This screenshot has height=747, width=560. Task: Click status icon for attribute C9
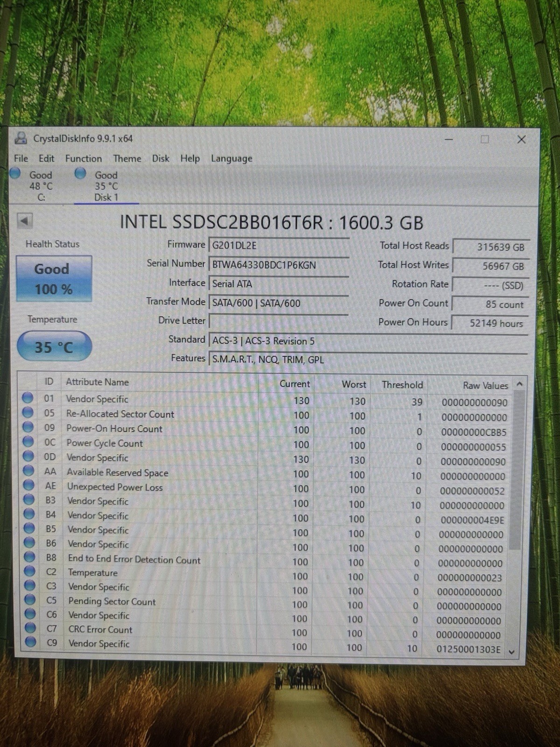tap(30, 641)
